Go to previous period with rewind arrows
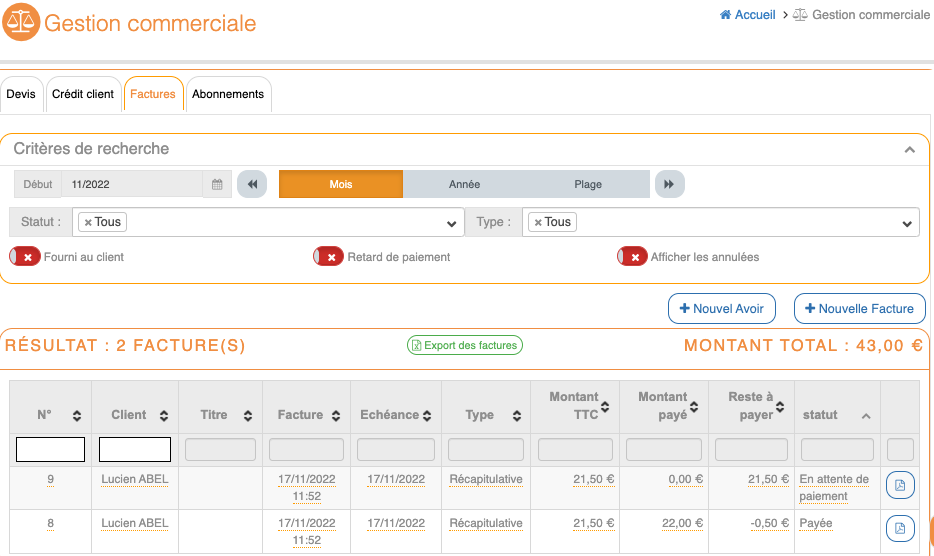This screenshot has width=934, height=556. tap(252, 185)
